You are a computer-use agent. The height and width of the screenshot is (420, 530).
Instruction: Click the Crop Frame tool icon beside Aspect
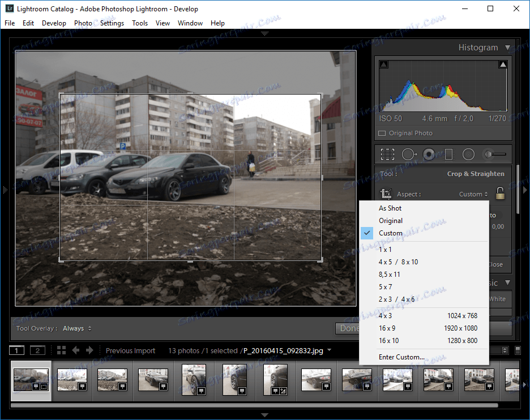[x=387, y=194]
